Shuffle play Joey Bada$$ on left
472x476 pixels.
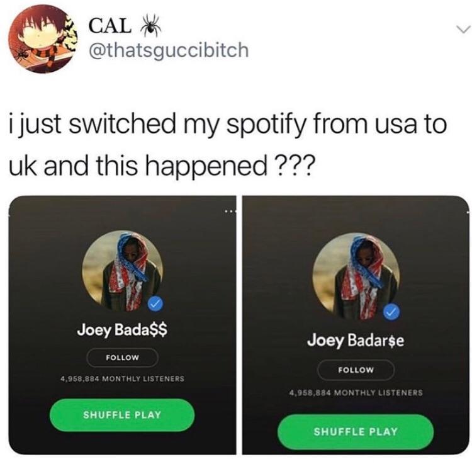pyautogui.click(x=122, y=415)
